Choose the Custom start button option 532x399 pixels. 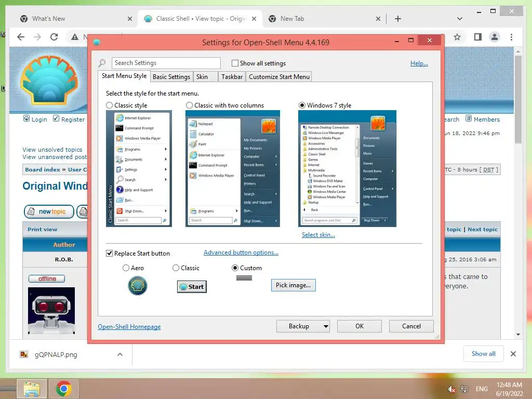(x=235, y=268)
